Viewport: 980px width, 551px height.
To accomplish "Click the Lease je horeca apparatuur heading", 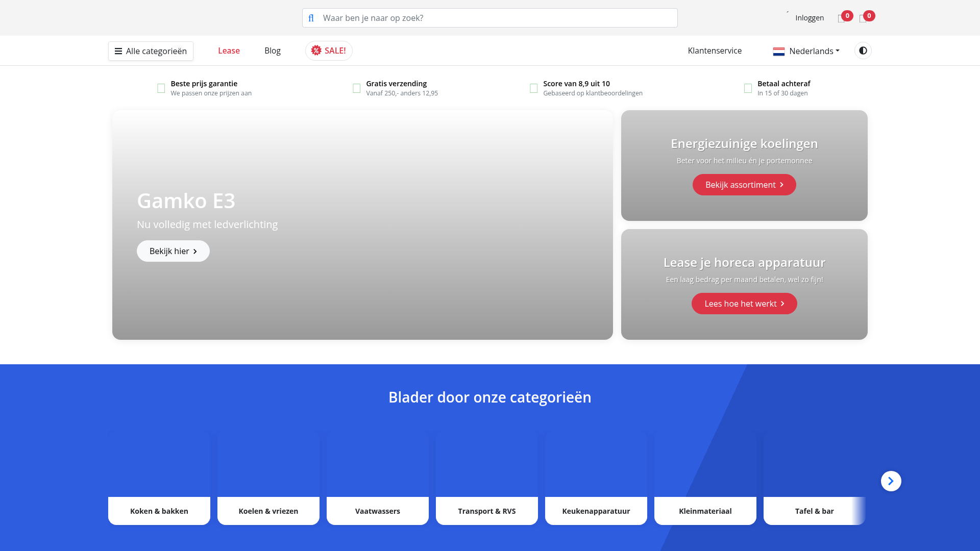I will point(744,262).
